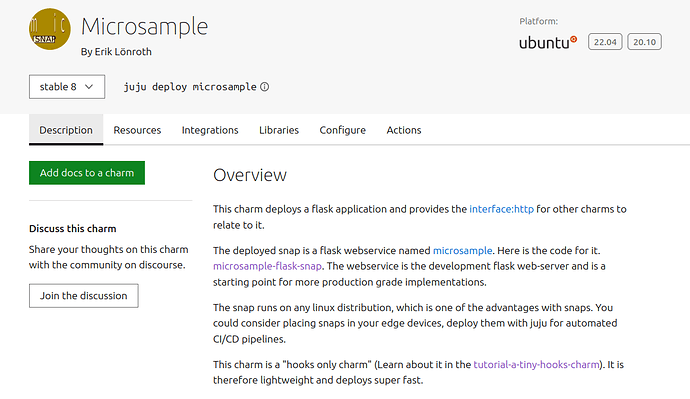Click the Overview heading
690x399 pixels.
pos(250,175)
